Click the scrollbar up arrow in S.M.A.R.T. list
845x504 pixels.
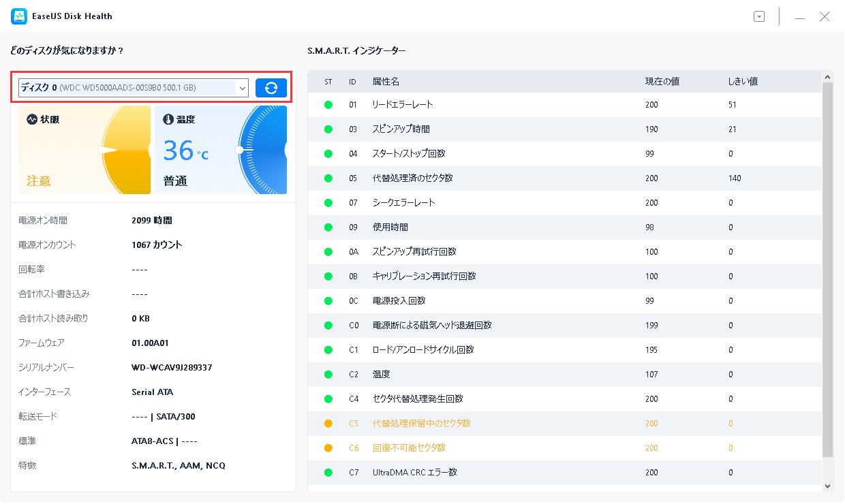tap(828, 77)
